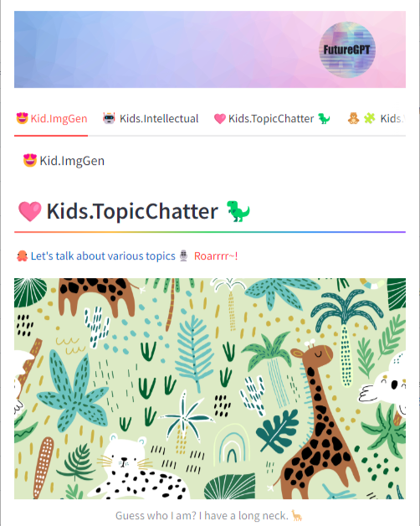Click the large green dinosaur heading emoji

point(238,211)
